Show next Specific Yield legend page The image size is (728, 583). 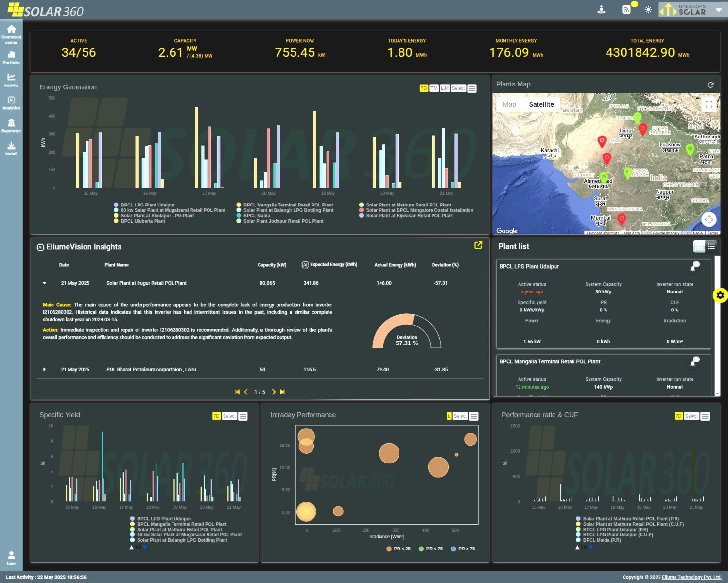(x=145, y=548)
